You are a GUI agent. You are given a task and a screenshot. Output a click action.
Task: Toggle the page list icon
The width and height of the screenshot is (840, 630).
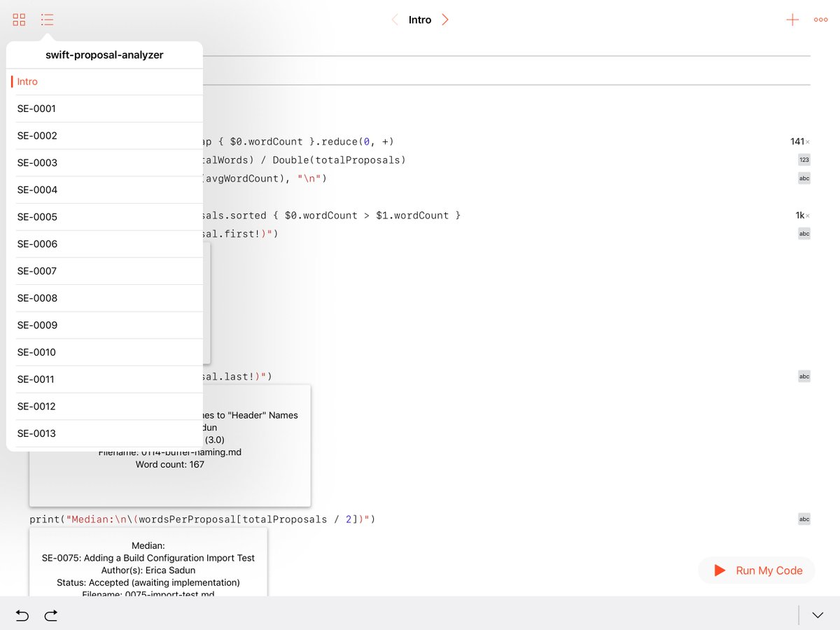[48, 20]
